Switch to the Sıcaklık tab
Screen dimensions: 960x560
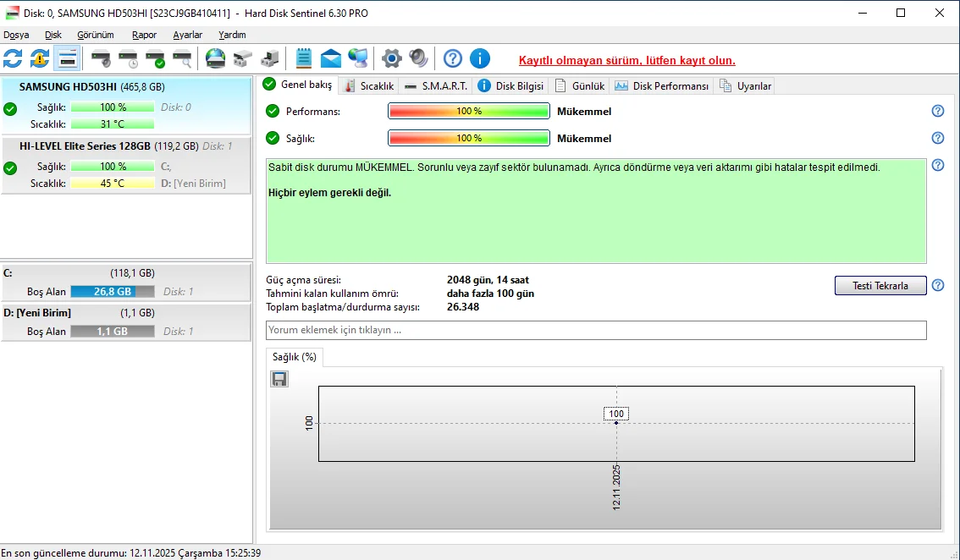coord(369,86)
